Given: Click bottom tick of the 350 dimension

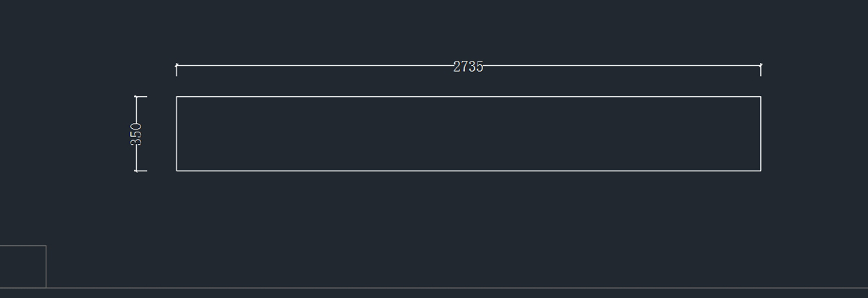Looking at the screenshot, I should click(140, 171).
